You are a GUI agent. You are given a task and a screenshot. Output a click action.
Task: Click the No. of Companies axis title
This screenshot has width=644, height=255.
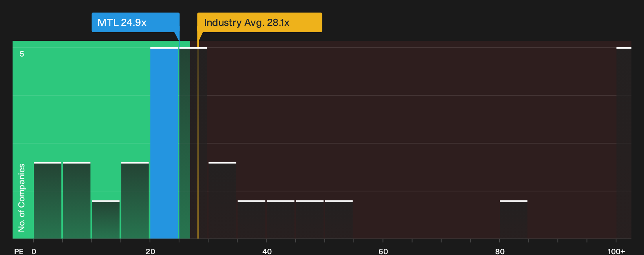(22, 198)
